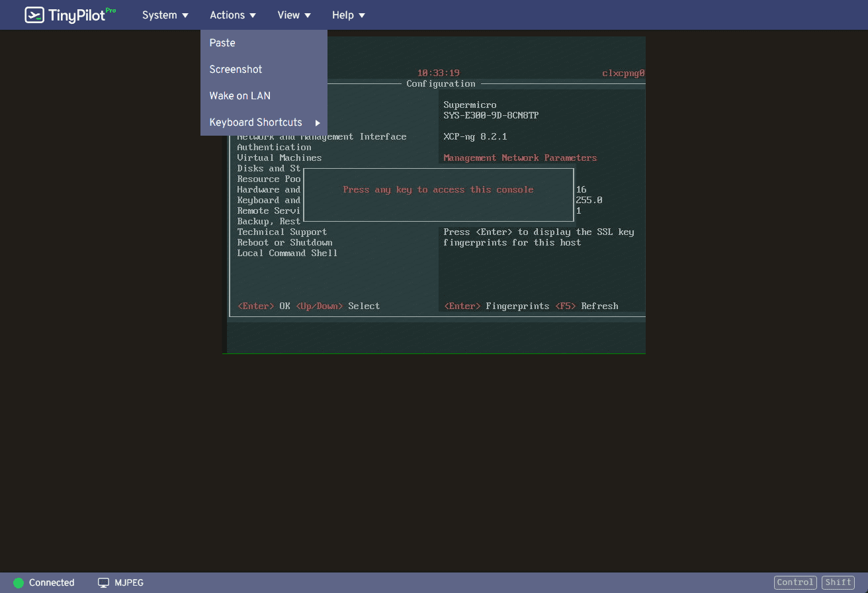Click the green Connected status dot
The image size is (868, 593).
point(19,582)
